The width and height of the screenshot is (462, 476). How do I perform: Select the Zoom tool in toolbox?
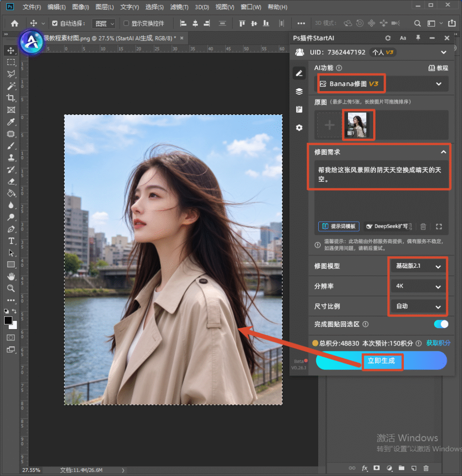(11, 288)
